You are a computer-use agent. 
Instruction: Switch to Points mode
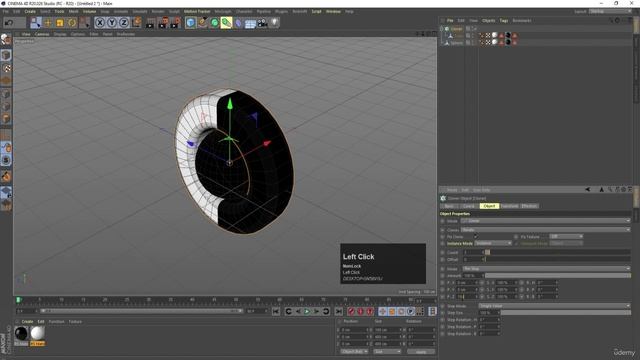[x=6, y=94]
